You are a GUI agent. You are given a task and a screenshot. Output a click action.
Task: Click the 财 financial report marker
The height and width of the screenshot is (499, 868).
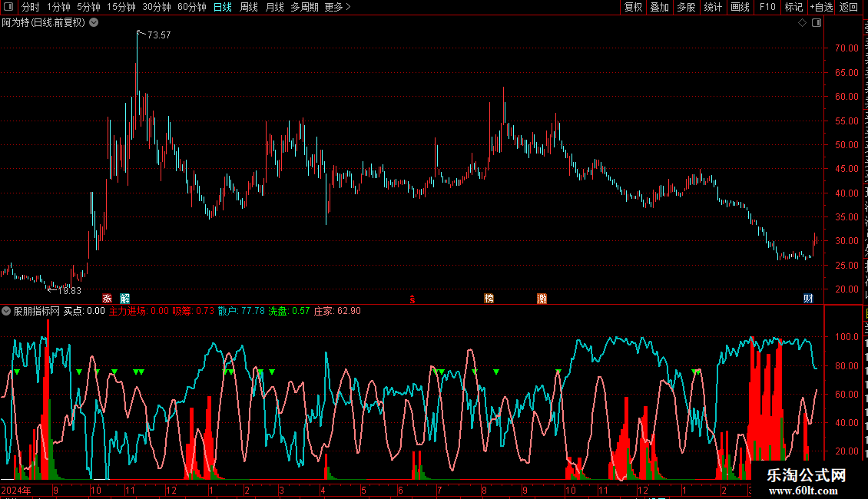click(808, 299)
